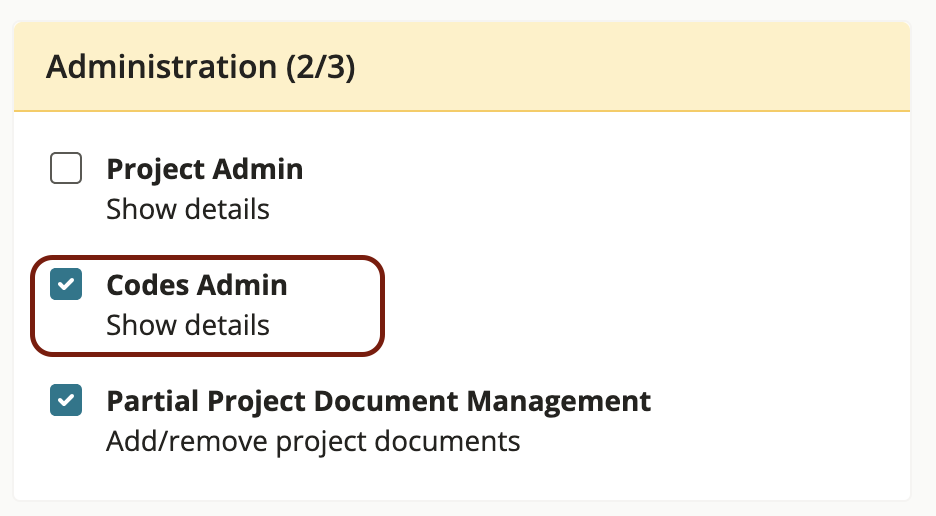Click the (2/3) count in header
936x516 pixels.
coord(320,67)
